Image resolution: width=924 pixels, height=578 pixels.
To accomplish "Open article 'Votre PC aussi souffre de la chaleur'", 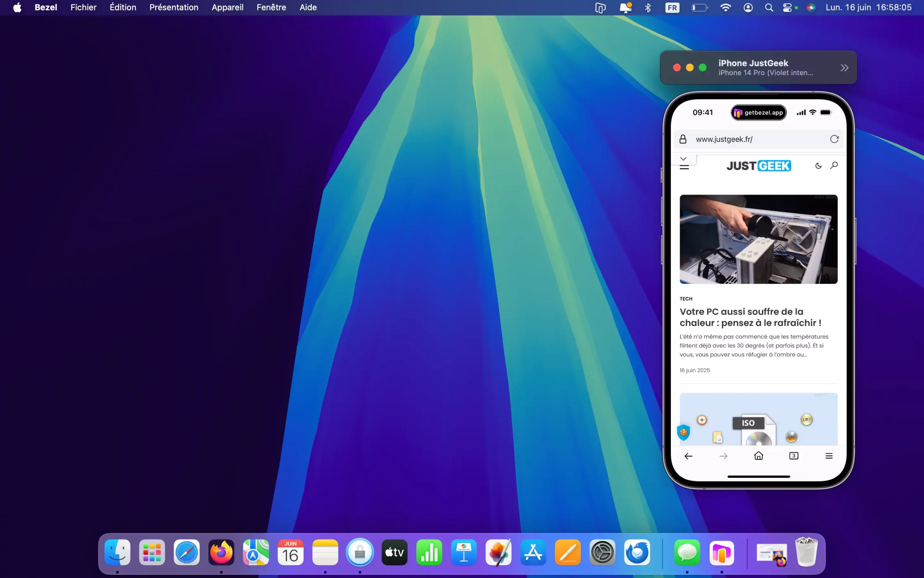I will (x=750, y=317).
